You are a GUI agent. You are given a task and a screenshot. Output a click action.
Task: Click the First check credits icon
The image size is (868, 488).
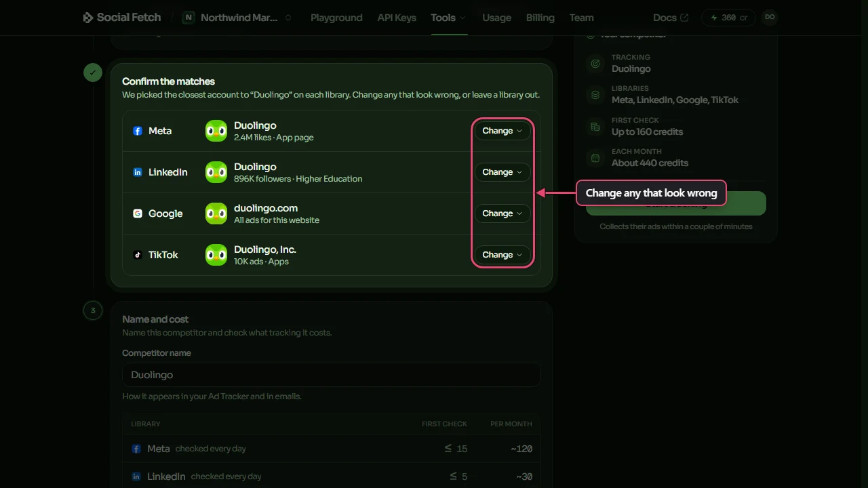(x=595, y=127)
